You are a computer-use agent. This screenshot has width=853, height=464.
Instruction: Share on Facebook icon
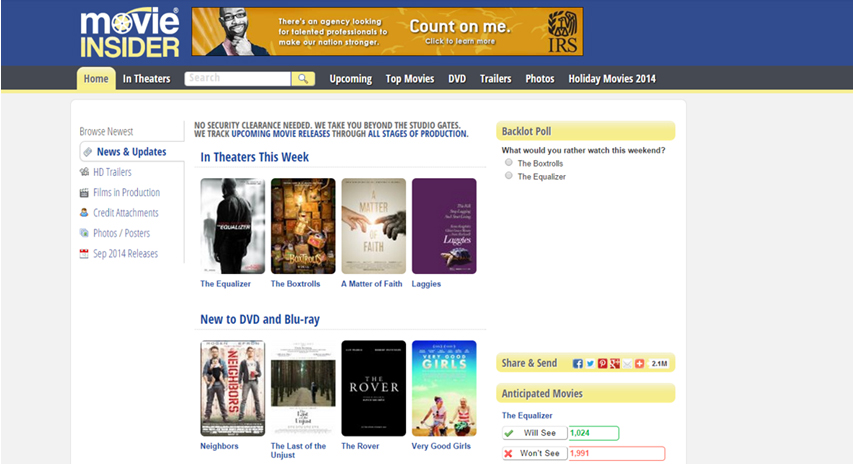(578, 363)
